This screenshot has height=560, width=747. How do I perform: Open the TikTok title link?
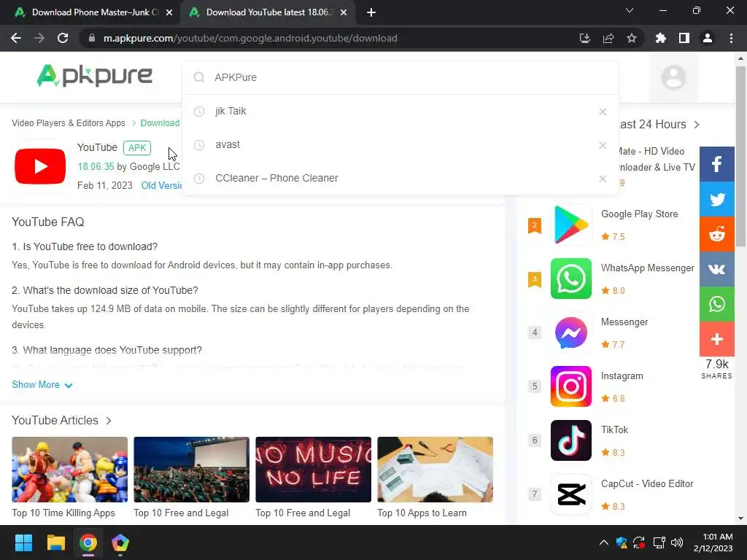(614, 429)
